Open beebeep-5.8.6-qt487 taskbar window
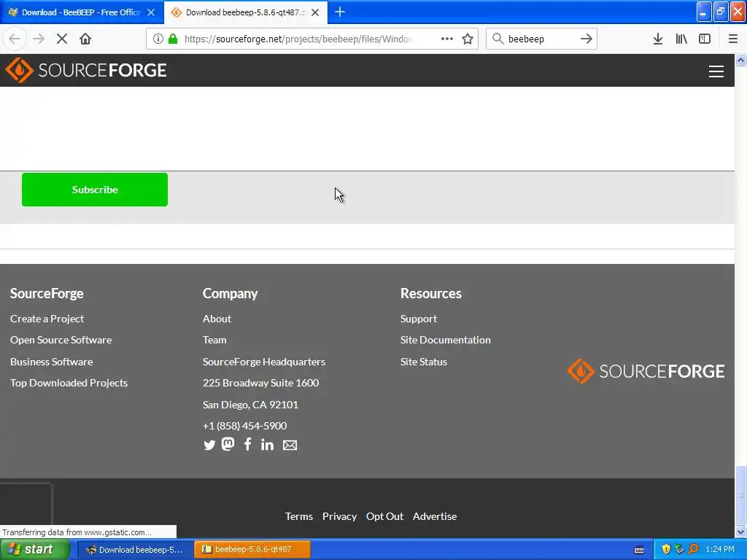This screenshot has width=747, height=560. point(252,550)
